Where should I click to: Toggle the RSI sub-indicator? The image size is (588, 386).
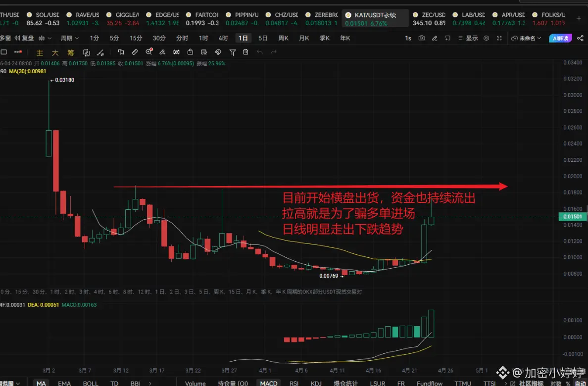click(294, 383)
